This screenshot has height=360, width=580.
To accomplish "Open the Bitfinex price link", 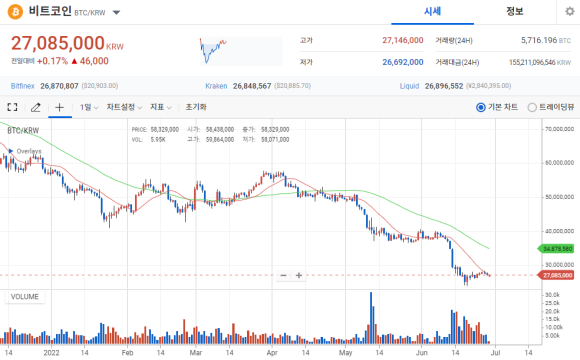I will click(x=23, y=86).
